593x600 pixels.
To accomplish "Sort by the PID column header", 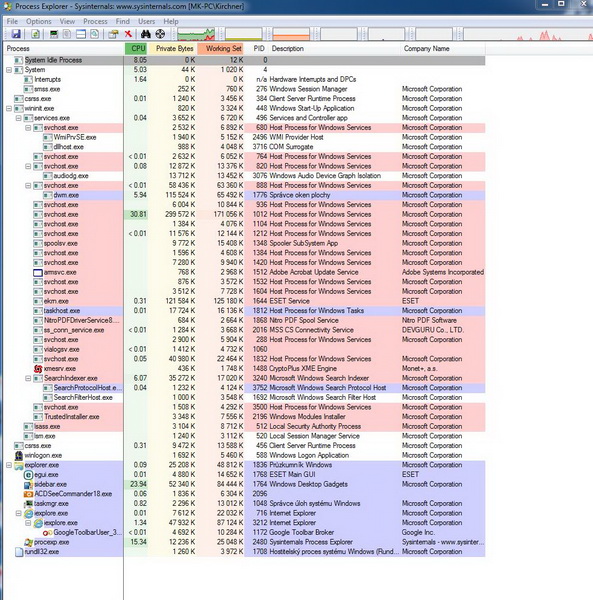I will (x=256, y=49).
